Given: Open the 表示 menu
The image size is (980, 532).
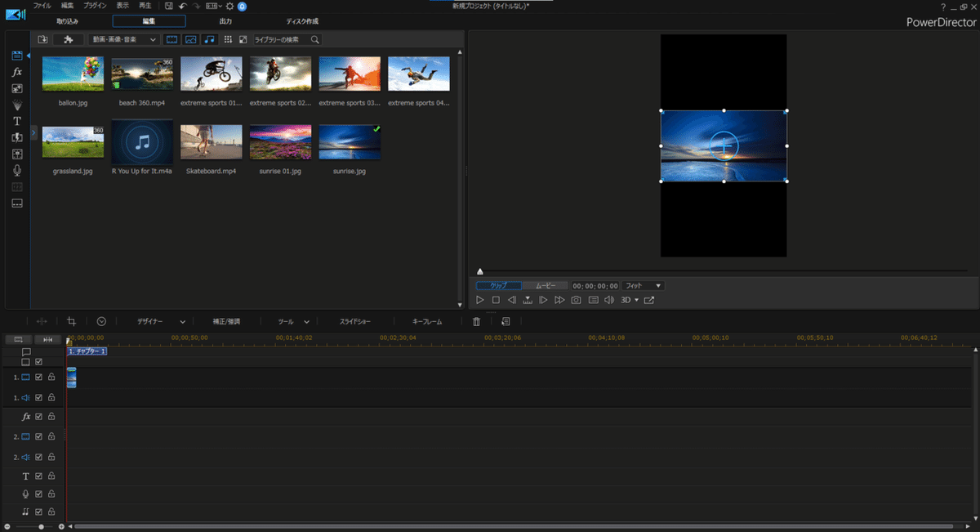Looking at the screenshot, I should coord(122,6).
